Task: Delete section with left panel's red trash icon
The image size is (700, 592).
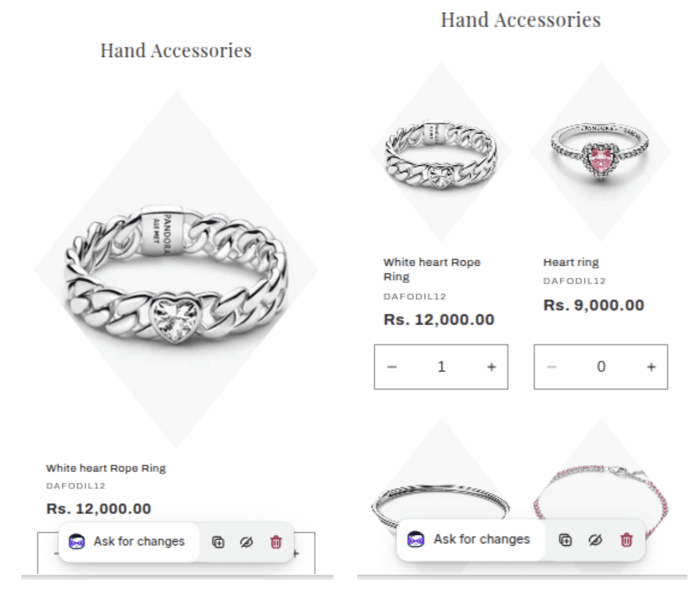Action: [x=276, y=542]
